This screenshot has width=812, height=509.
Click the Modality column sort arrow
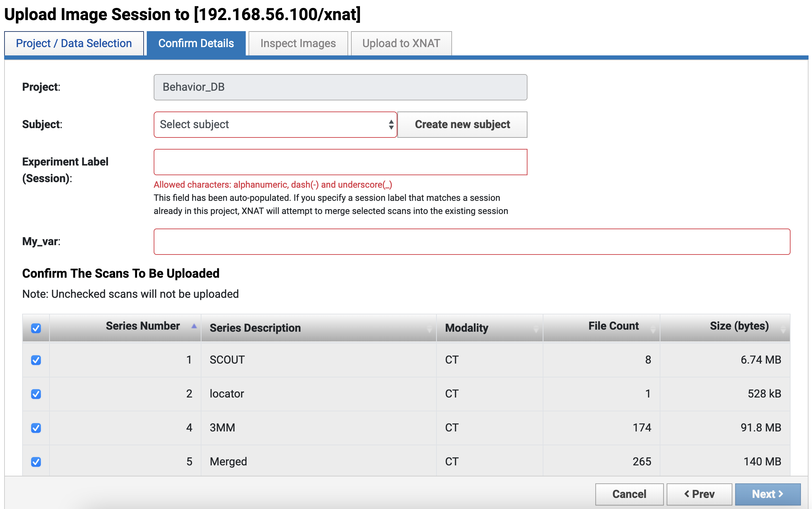click(x=536, y=330)
